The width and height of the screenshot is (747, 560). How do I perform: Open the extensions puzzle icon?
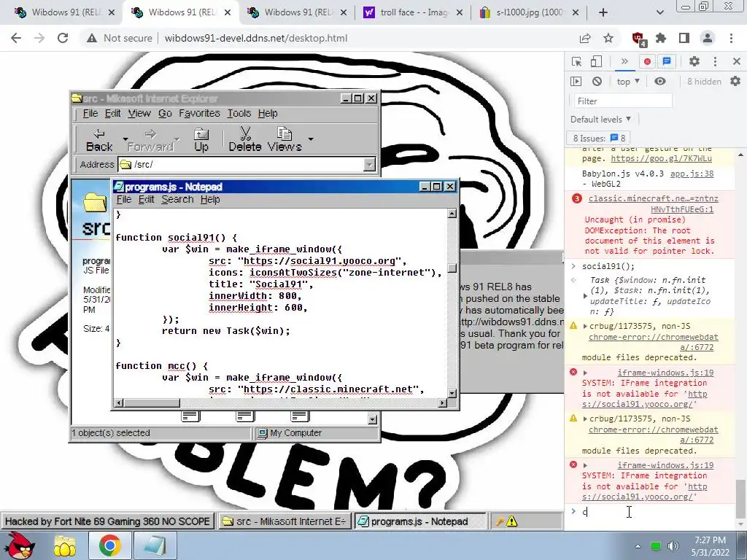[661, 38]
